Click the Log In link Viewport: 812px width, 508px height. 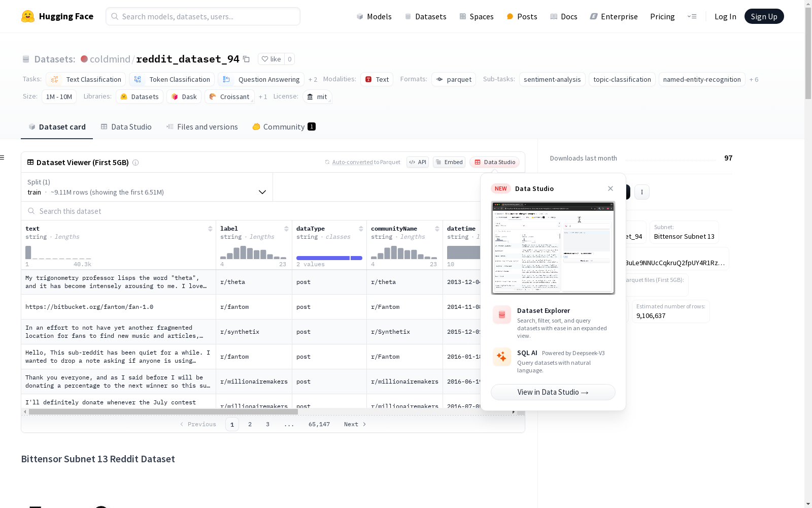tap(725, 16)
